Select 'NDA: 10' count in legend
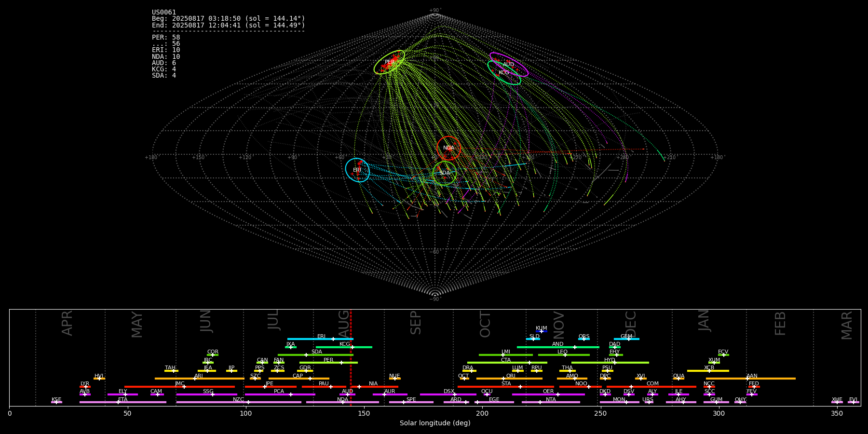 click(166, 57)
